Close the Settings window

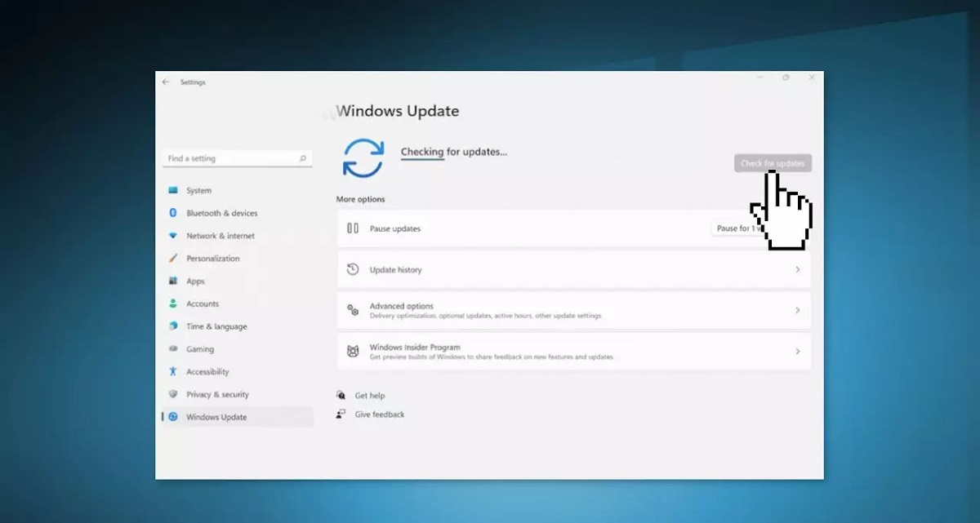click(812, 78)
